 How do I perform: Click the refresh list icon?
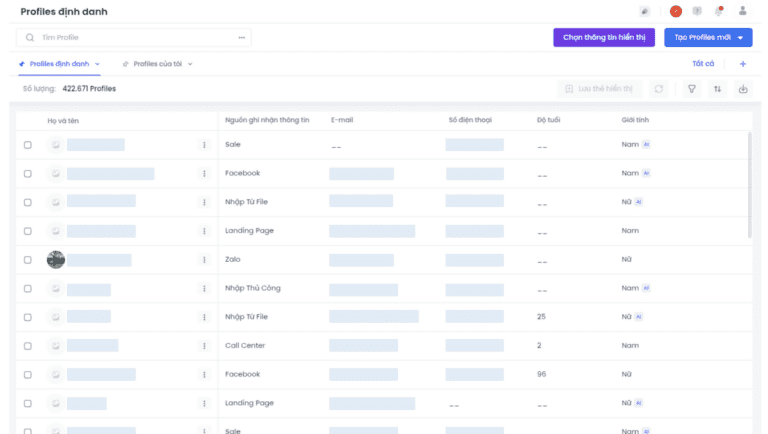pyautogui.click(x=659, y=89)
